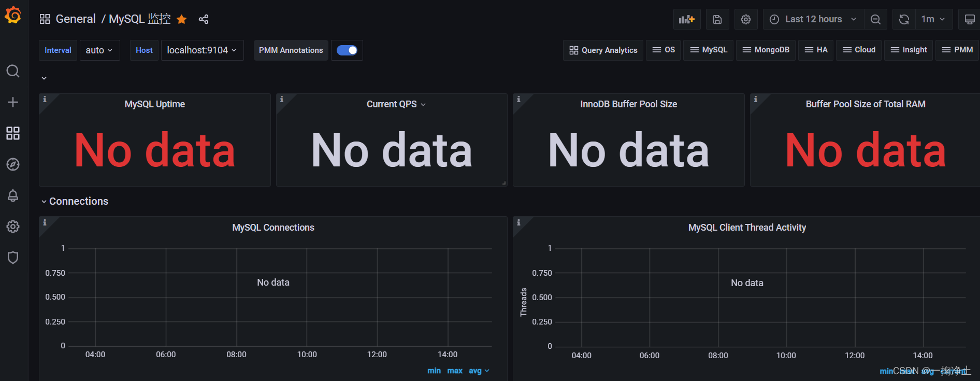The image size is (980, 381).
Task: Zoom out the time range
Action: (x=875, y=19)
